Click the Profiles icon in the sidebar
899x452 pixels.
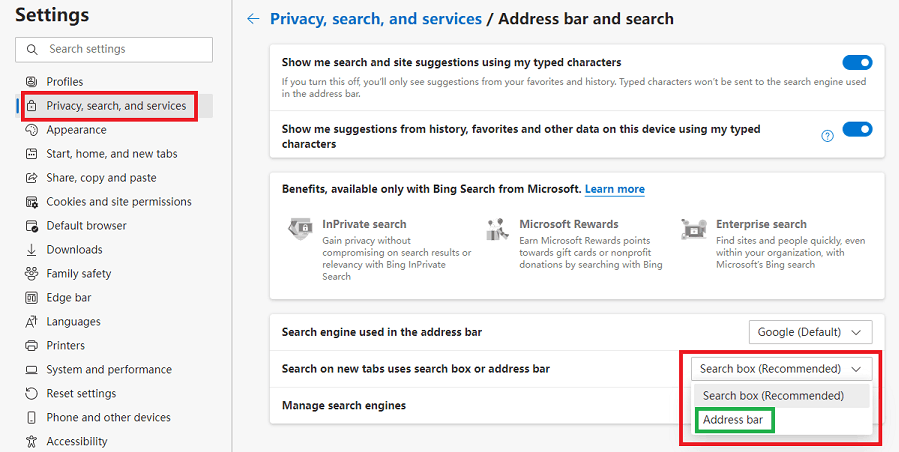pyautogui.click(x=31, y=82)
